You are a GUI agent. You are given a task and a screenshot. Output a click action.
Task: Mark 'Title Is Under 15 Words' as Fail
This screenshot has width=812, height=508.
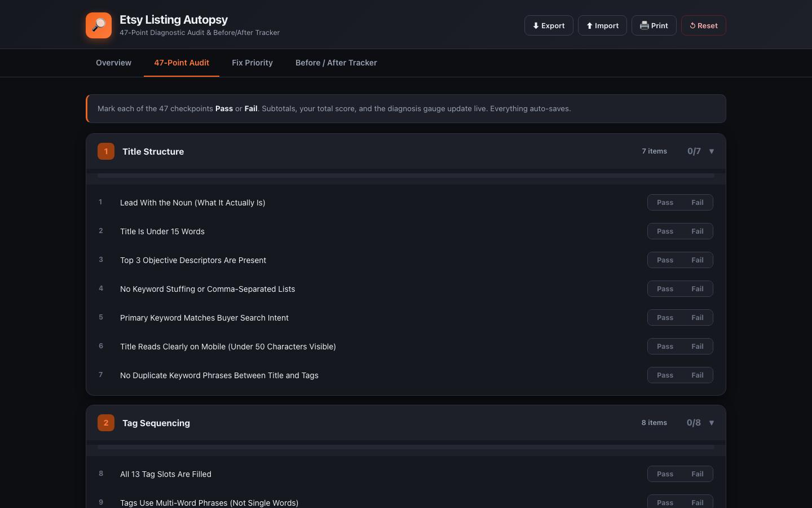698,231
